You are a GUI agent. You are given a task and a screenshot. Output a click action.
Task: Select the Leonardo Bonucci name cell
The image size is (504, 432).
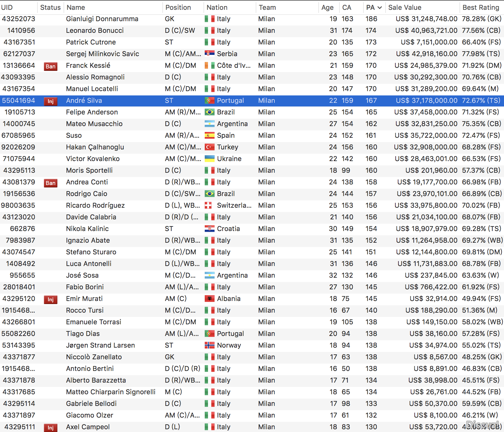tap(95, 30)
